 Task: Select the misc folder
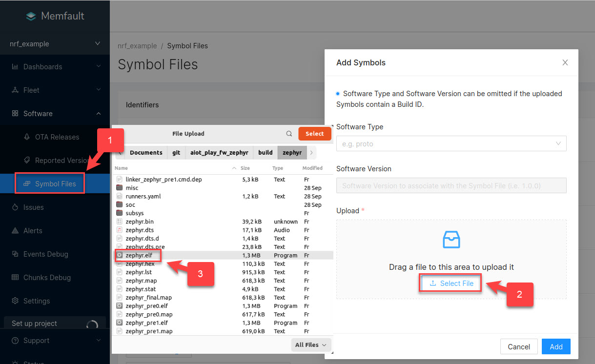click(x=223, y=188)
